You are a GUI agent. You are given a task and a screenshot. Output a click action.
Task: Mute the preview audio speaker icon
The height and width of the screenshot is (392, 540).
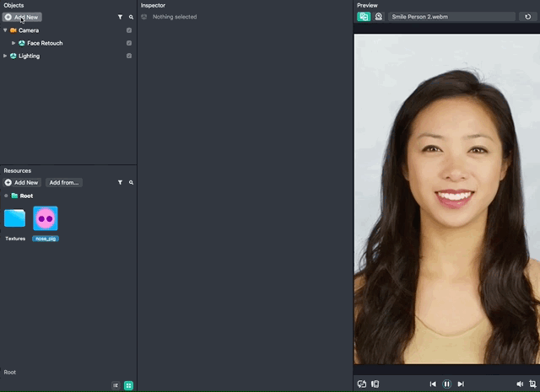(x=520, y=384)
